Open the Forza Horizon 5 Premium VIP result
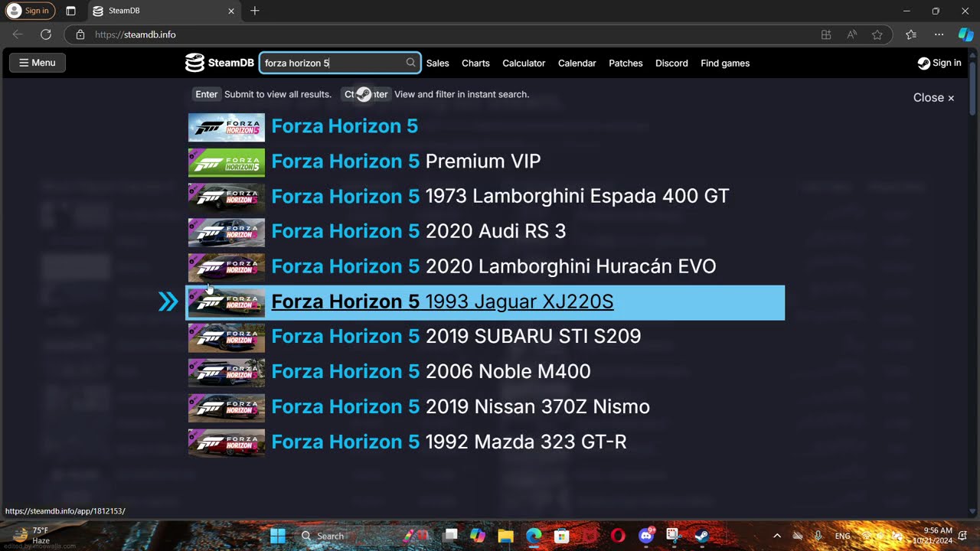Screen dimensions: 980x551 (485, 161)
